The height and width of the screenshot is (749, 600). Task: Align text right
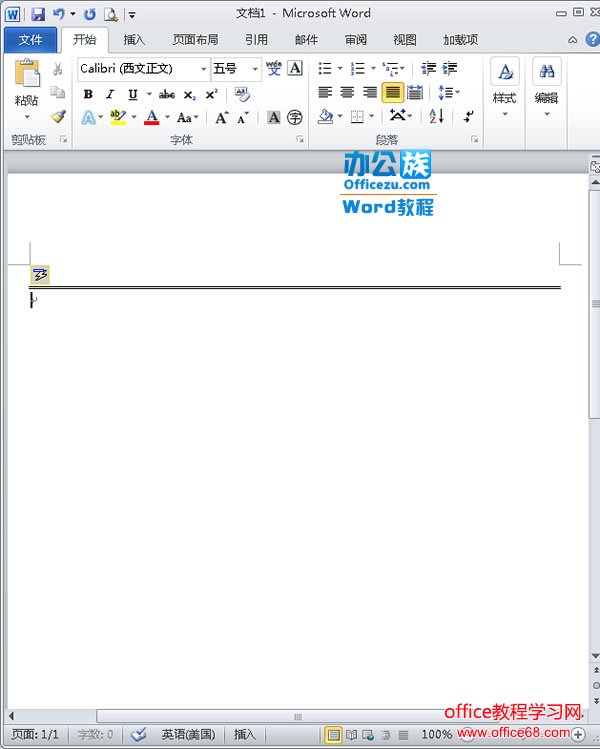(369, 92)
